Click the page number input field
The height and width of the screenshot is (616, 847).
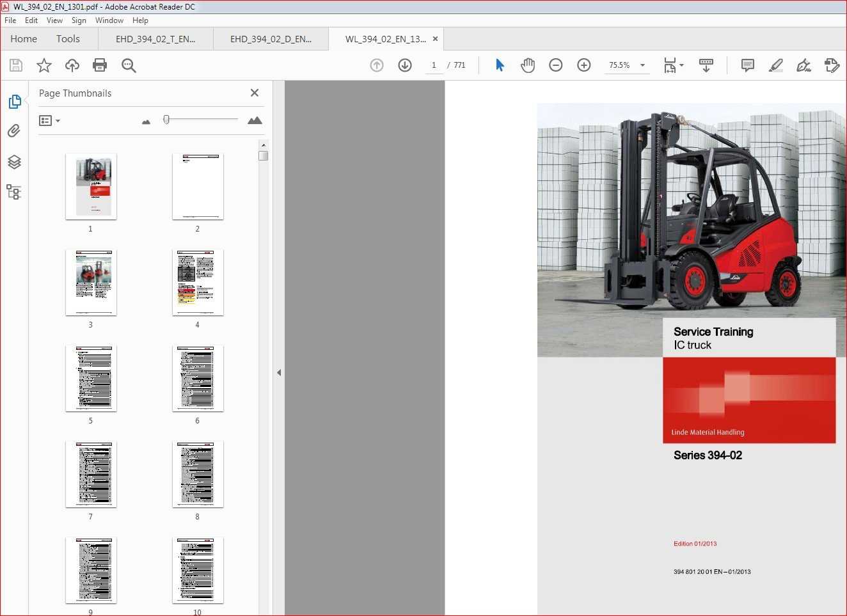pos(434,65)
